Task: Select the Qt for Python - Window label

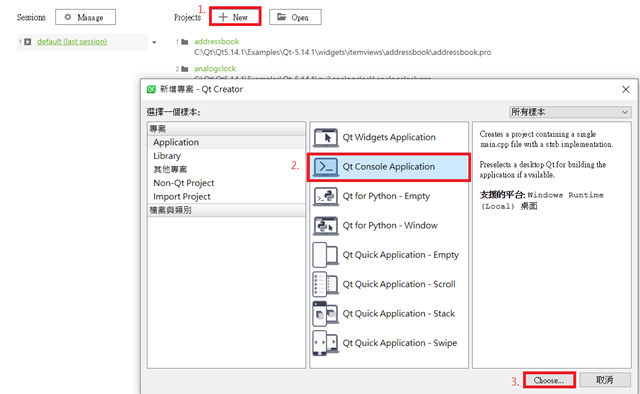Action: (x=390, y=225)
